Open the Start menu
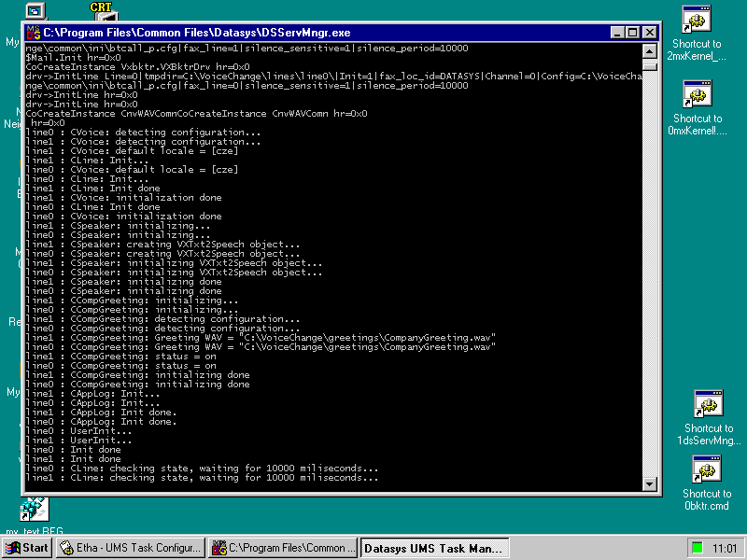Image resolution: width=747 pixels, height=560 pixels. click(27, 548)
